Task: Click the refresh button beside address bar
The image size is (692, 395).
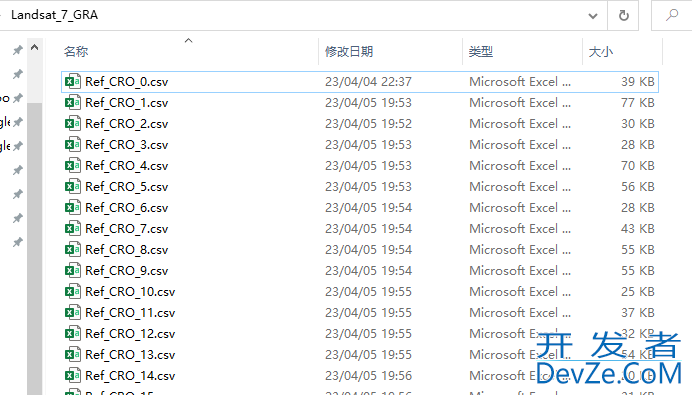Action: pyautogui.click(x=623, y=16)
